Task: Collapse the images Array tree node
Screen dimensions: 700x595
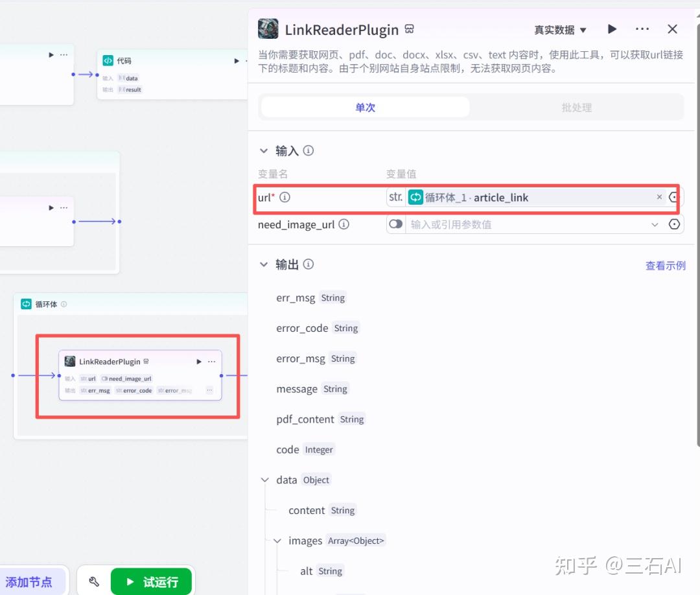Action: pos(277,541)
